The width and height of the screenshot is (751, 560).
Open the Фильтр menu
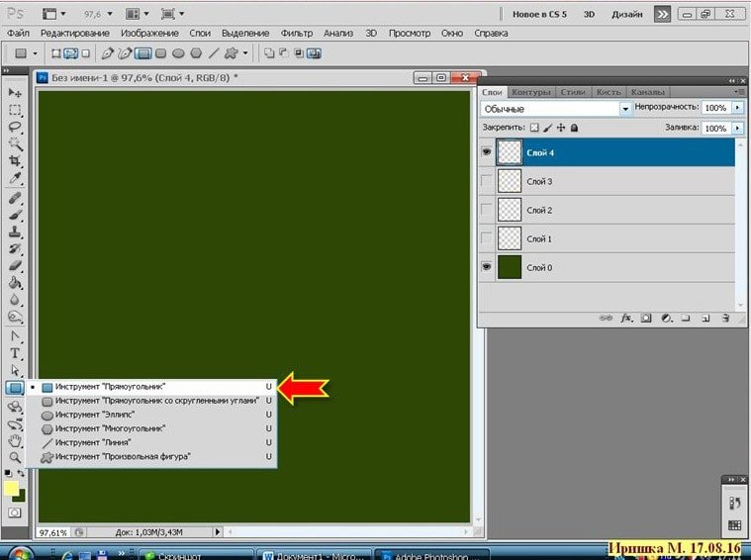[296, 33]
